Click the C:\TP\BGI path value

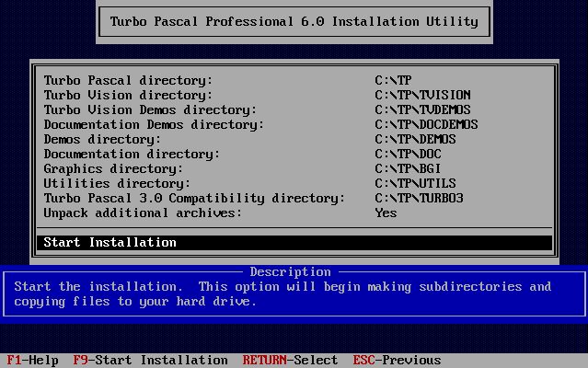coord(408,168)
